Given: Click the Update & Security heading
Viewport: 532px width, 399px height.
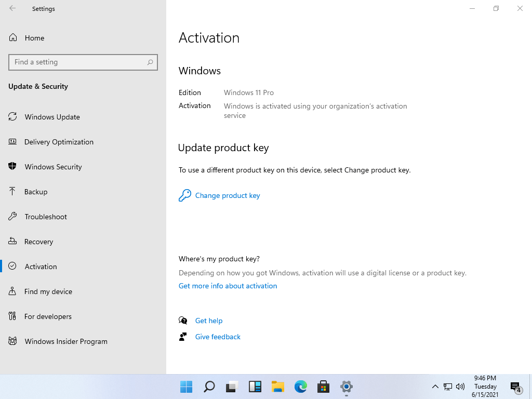Looking at the screenshot, I should [x=38, y=86].
